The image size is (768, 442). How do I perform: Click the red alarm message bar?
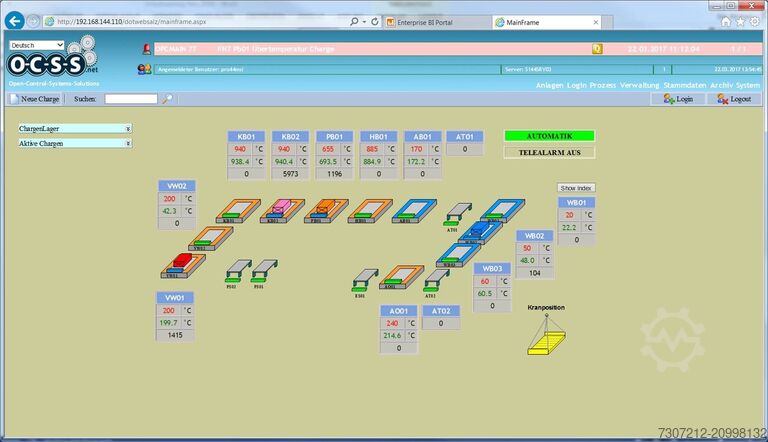click(458, 49)
